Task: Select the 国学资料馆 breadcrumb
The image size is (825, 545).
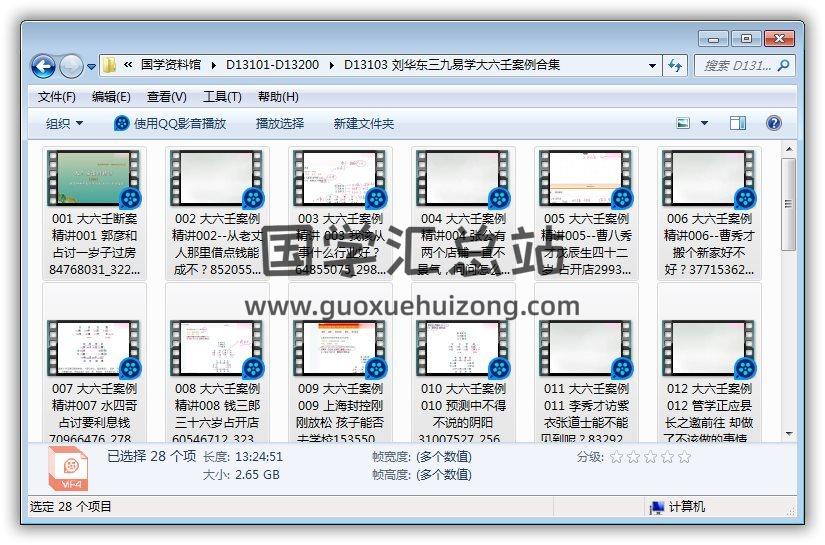Action: (x=171, y=65)
